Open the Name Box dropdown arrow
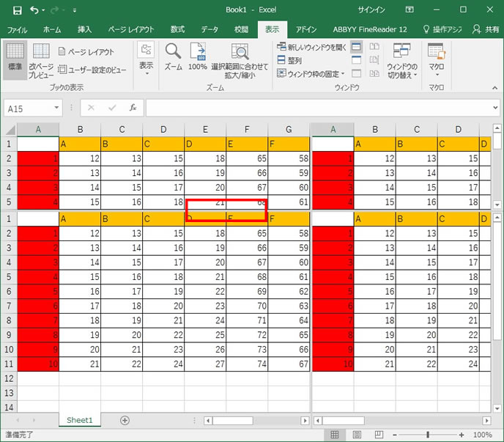 point(56,108)
